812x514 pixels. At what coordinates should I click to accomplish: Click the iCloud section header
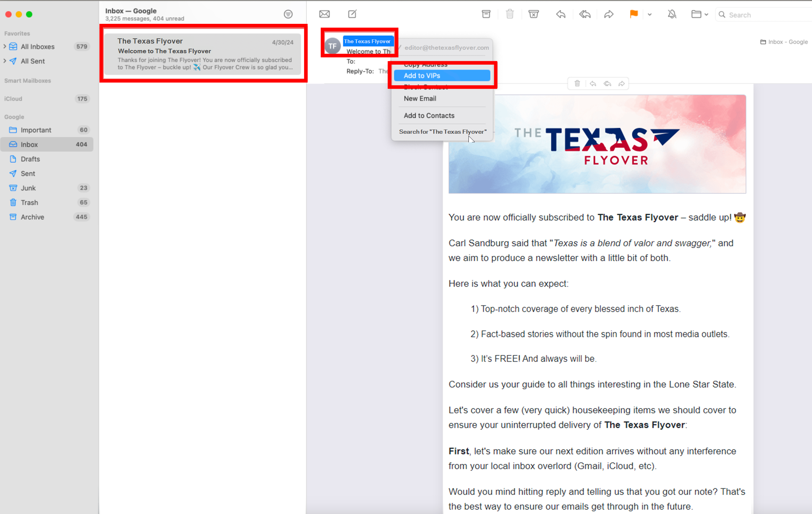tap(13, 99)
